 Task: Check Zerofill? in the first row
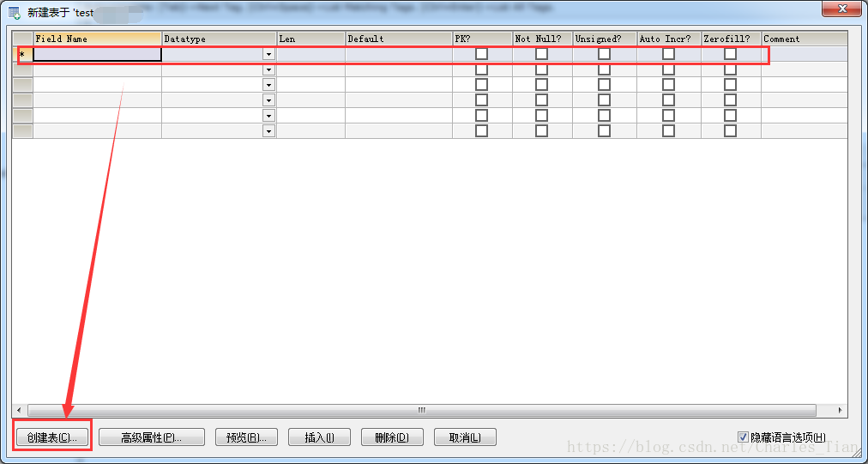tap(731, 54)
